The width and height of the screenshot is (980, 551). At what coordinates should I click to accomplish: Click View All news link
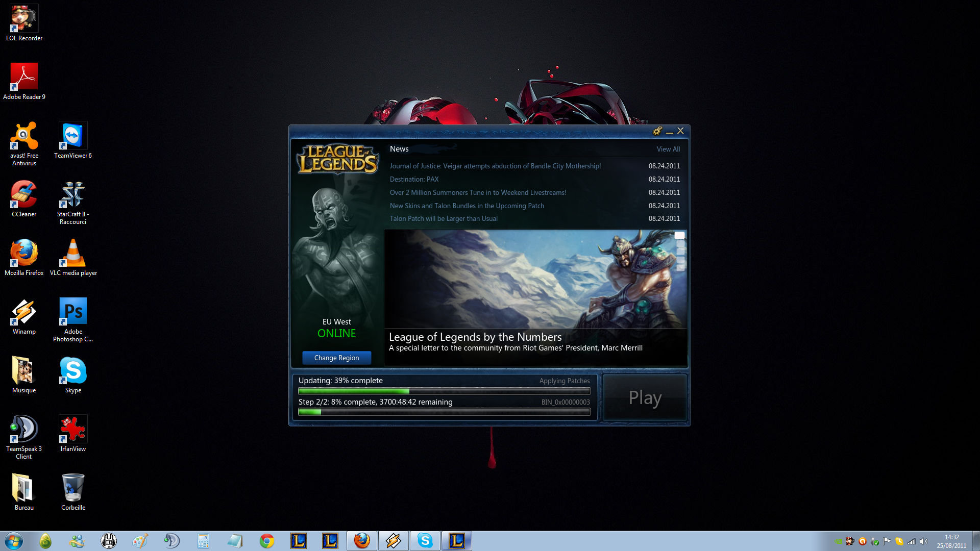point(668,149)
